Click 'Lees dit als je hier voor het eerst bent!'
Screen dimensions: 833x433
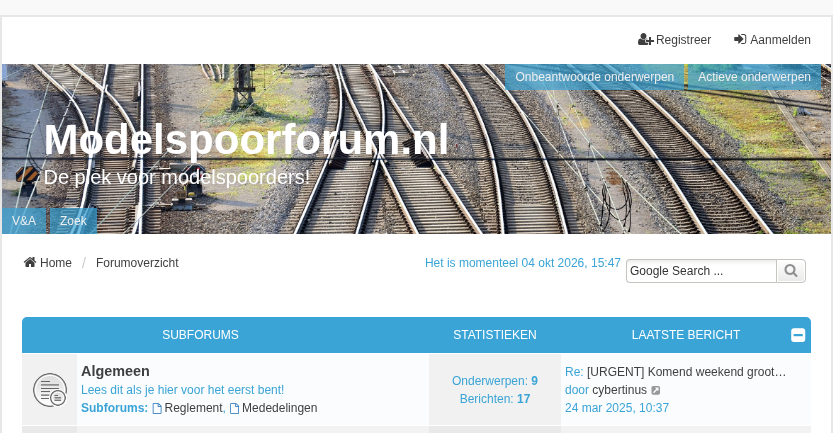(183, 390)
